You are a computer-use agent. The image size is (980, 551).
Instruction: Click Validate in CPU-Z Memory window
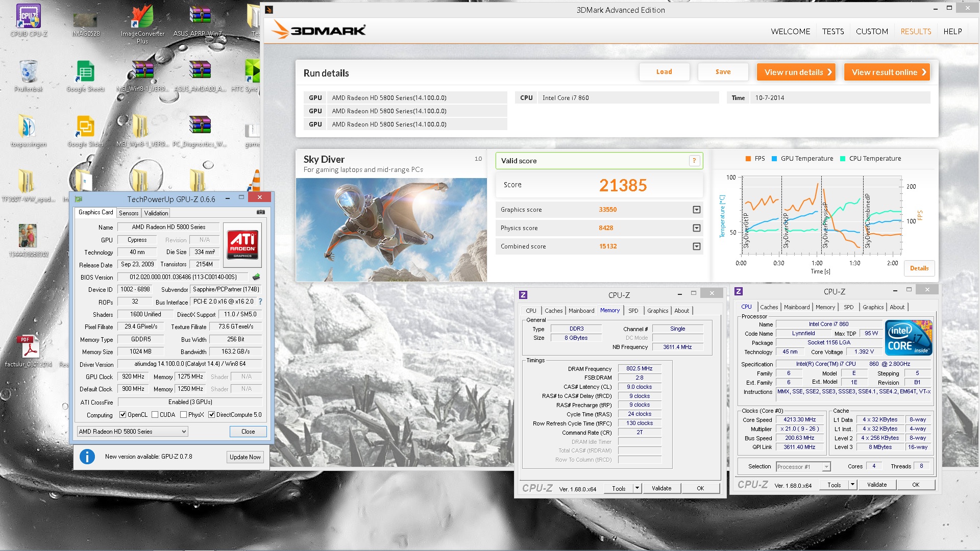pos(661,488)
